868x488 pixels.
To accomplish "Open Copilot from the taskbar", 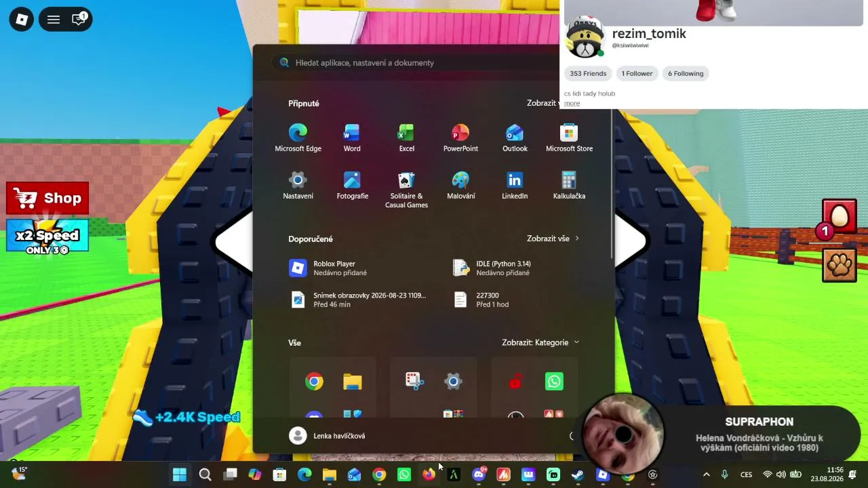I will click(x=255, y=474).
